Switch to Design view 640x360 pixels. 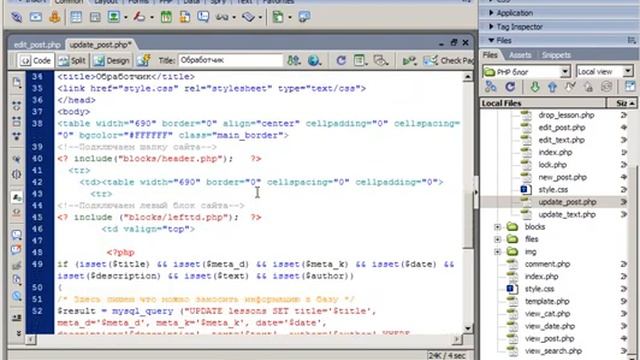point(111,61)
